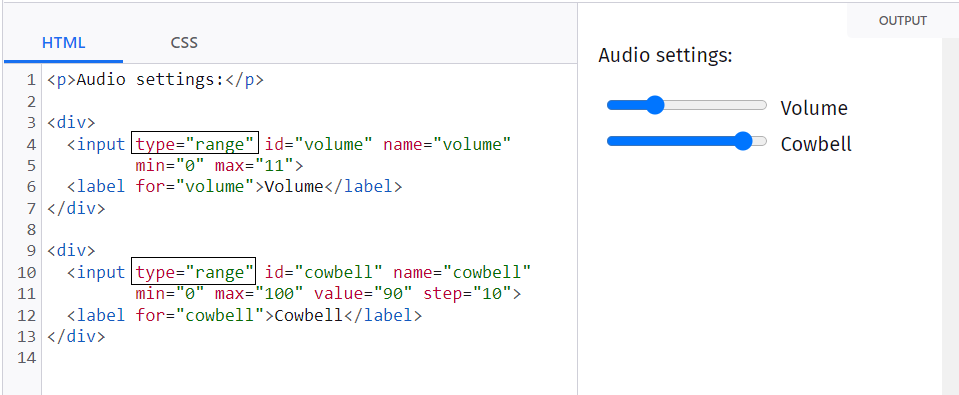Click line number 1 in the gutter
The width and height of the screenshot is (959, 395).
click(31, 80)
